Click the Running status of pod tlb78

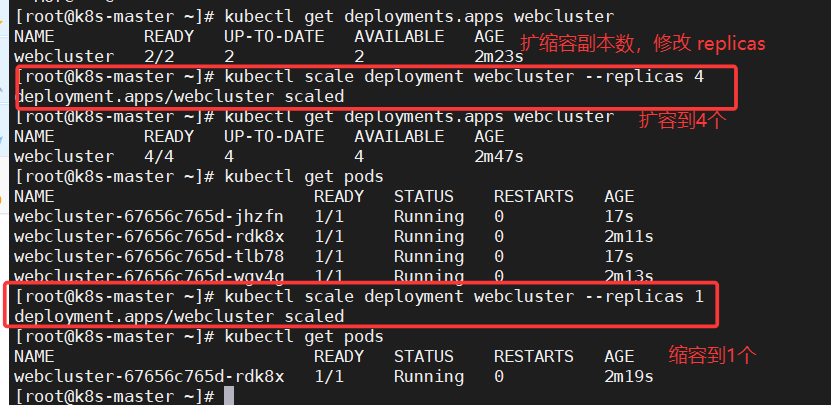[429, 257]
